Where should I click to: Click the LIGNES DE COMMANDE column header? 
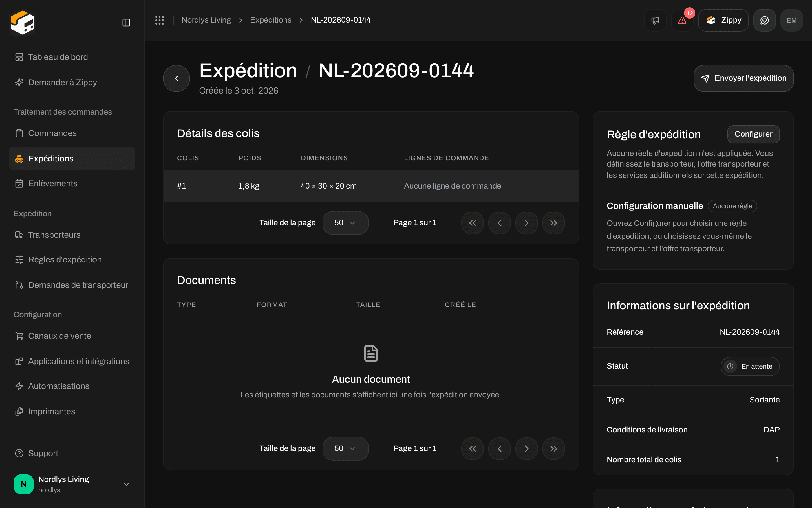[x=446, y=158]
